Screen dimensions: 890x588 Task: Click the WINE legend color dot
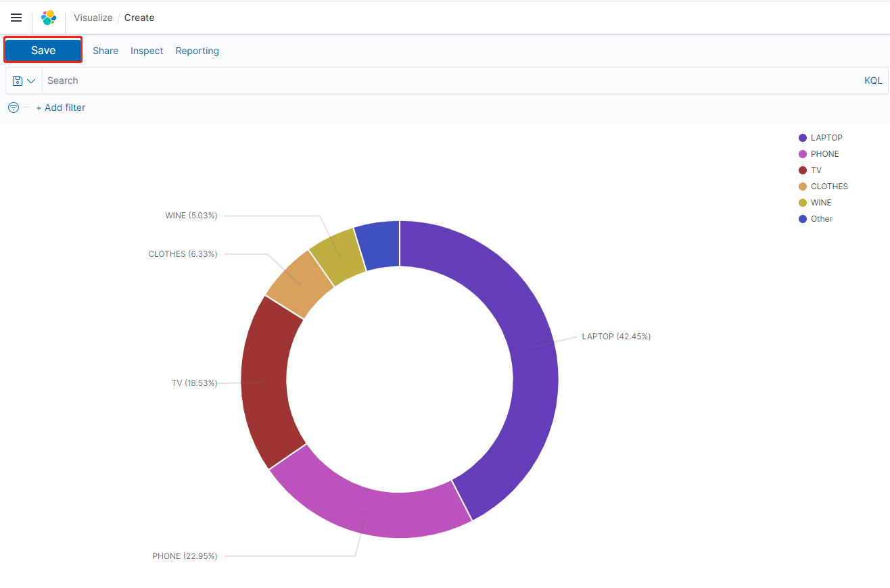tap(803, 203)
